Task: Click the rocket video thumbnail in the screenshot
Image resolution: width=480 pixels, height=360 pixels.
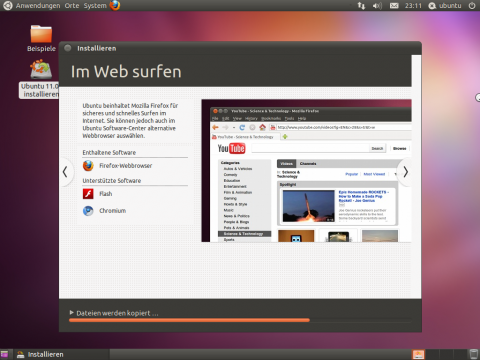Action: (x=308, y=206)
